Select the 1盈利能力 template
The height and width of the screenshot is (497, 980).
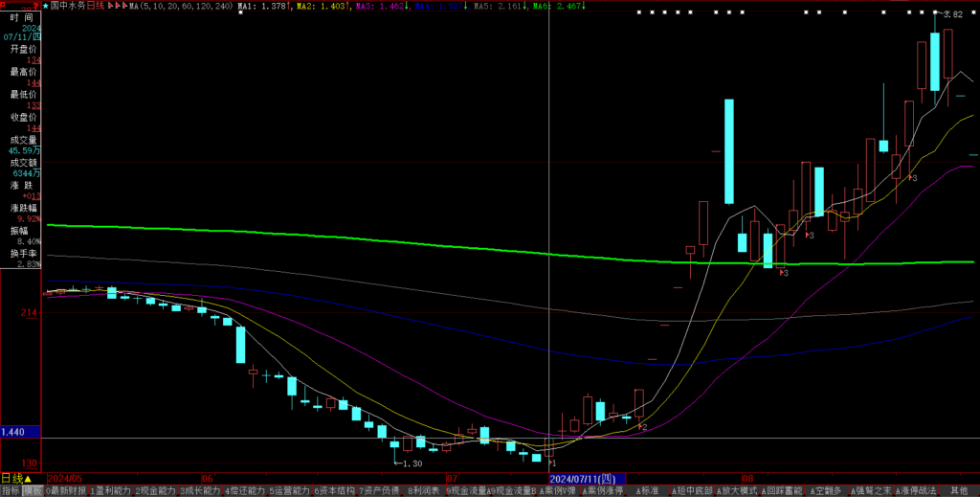click(x=111, y=490)
